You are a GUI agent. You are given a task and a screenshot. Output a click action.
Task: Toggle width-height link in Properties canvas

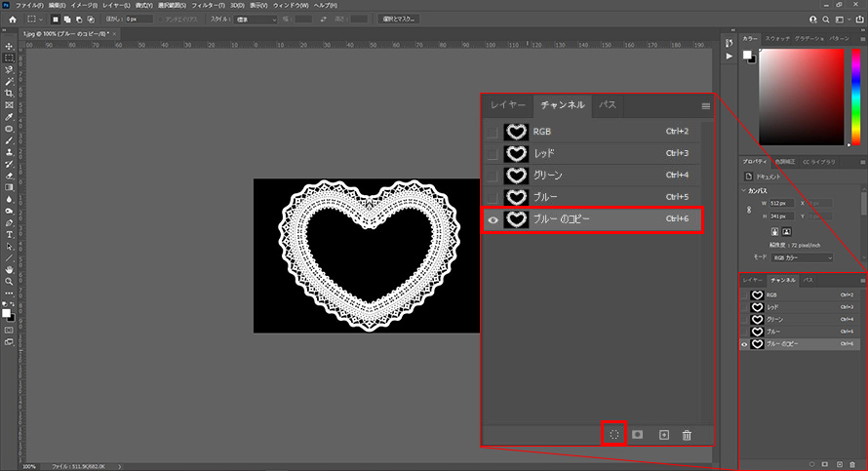pos(749,210)
